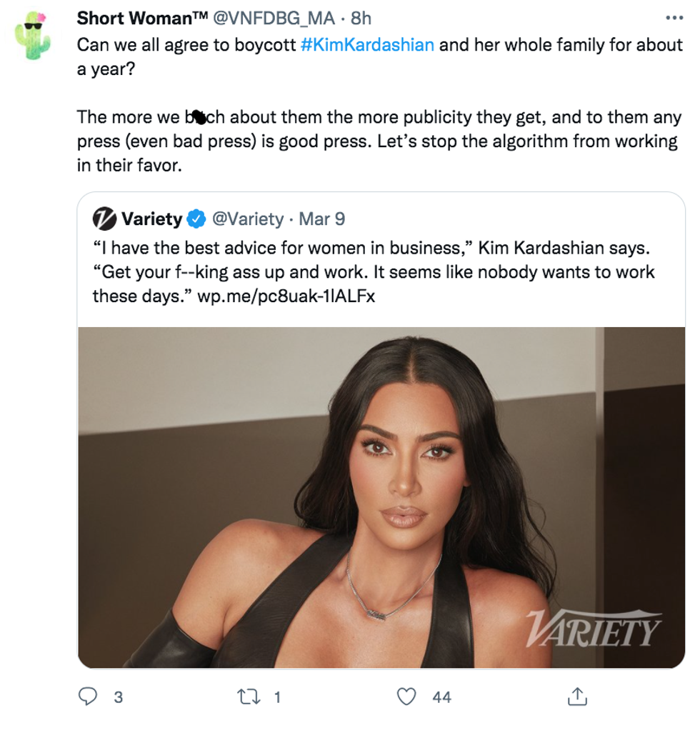700x740 pixels.
Task: Like the tweet with the heart icon
Action: pos(407,696)
